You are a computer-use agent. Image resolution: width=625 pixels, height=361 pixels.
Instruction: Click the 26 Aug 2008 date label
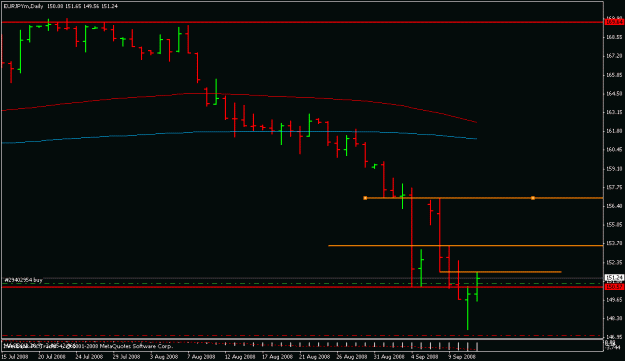(352, 357)
